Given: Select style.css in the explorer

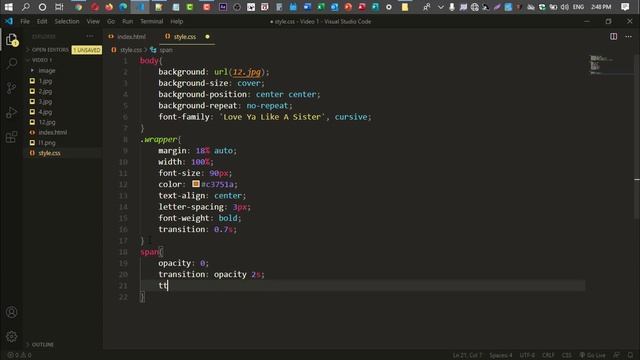Looking at the screenshot, I should coord(49,153).
